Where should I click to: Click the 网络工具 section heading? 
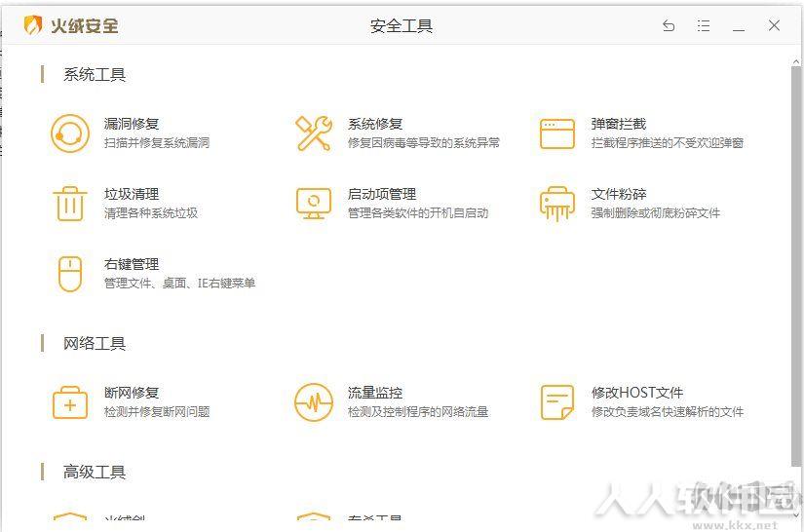[x=95, y=343]
